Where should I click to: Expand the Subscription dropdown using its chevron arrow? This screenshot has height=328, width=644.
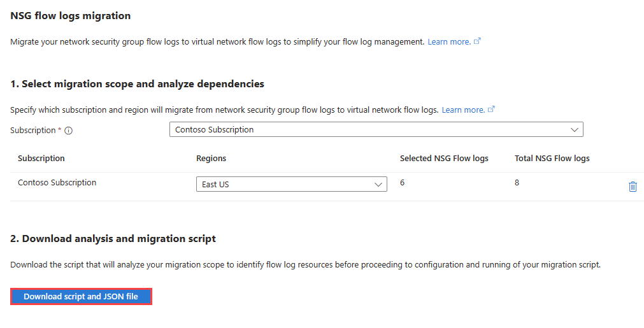(x=574, y=130)
